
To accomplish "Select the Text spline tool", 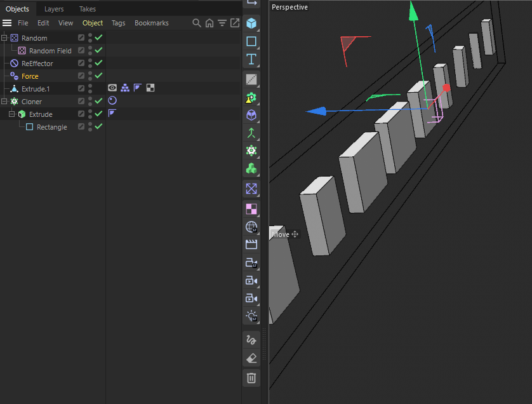I will point(251,59).
